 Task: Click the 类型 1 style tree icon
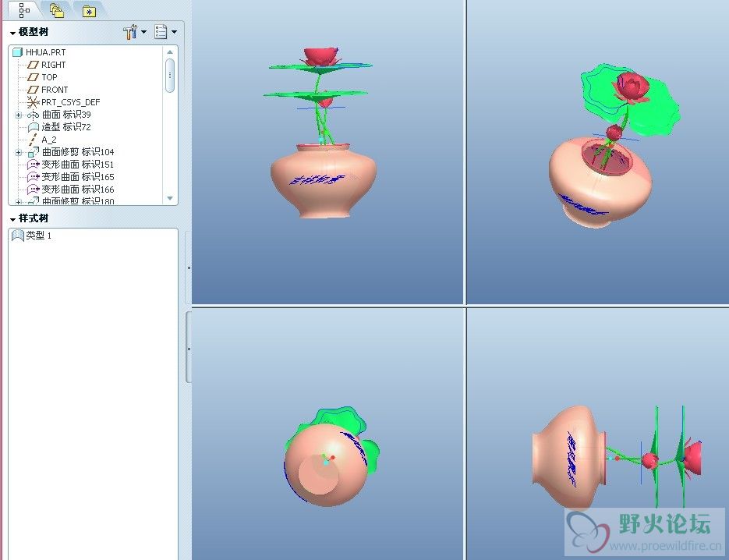[x=17, y=236]
